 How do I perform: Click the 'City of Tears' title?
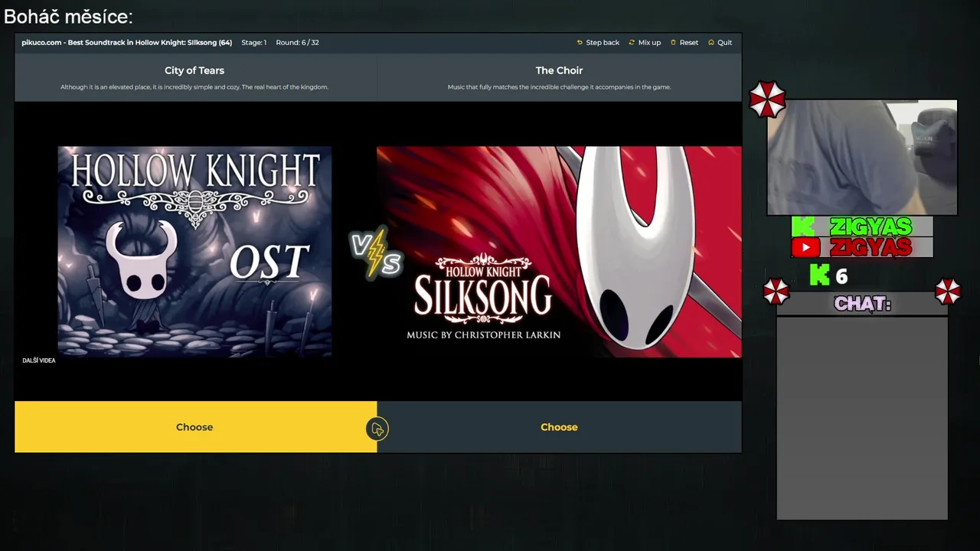pos(194,70)
